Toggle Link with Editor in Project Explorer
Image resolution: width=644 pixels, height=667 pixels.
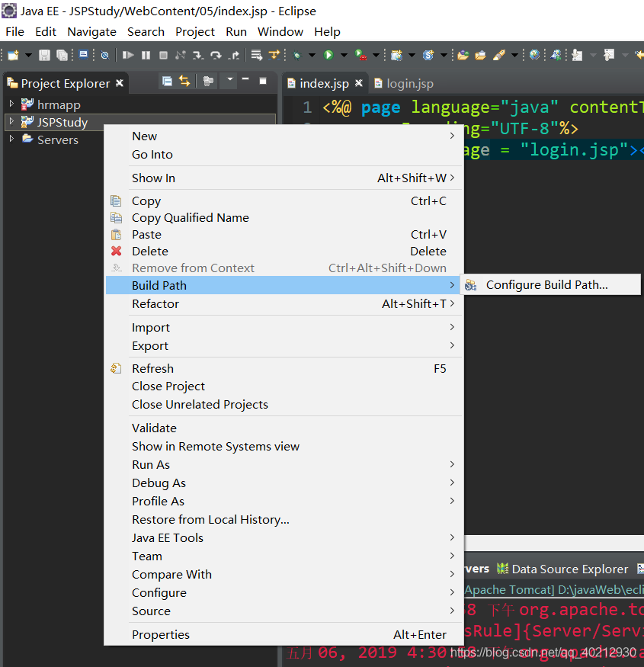tap(184, 82)
